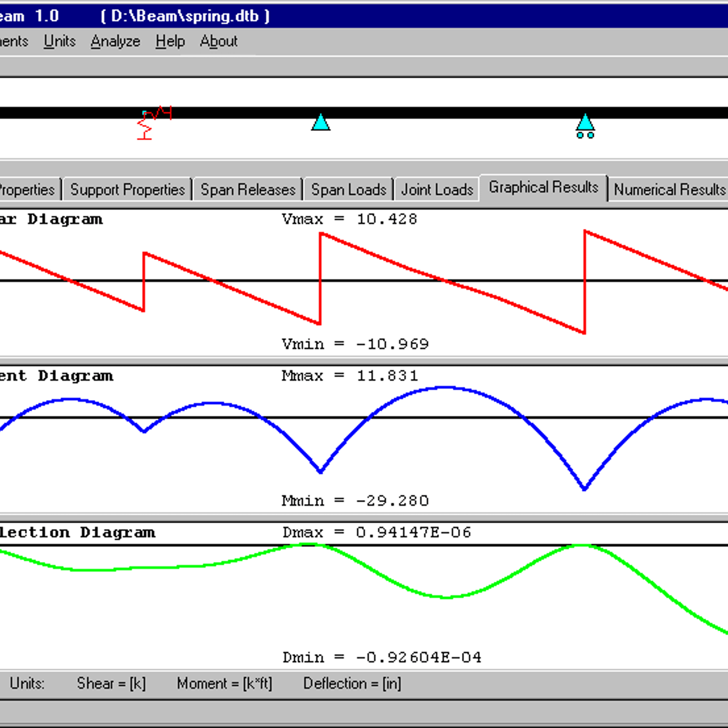
Task: Open the About menu
Action: 218,41
